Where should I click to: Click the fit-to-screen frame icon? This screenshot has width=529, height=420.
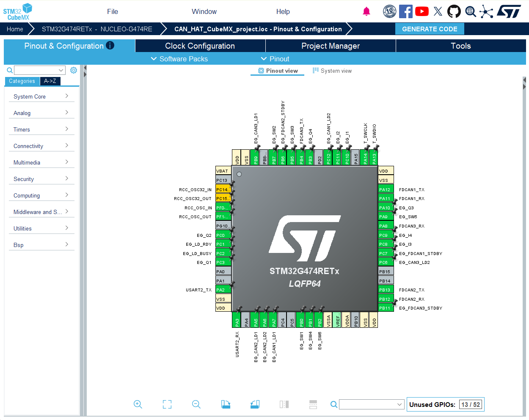pyautogui.click(x=167, y=404)
